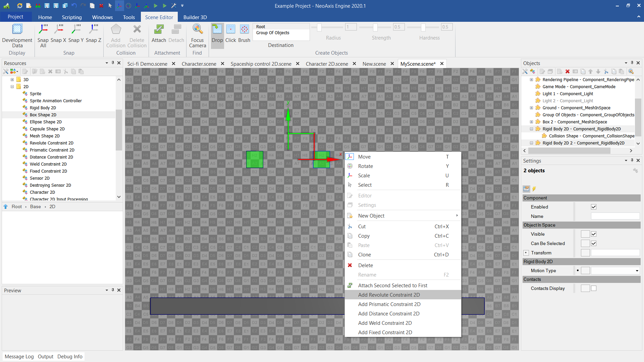The image size is (644, 362).
Task: Expand the Transform property
Action: pyautogui.click(x=526, y=253)
